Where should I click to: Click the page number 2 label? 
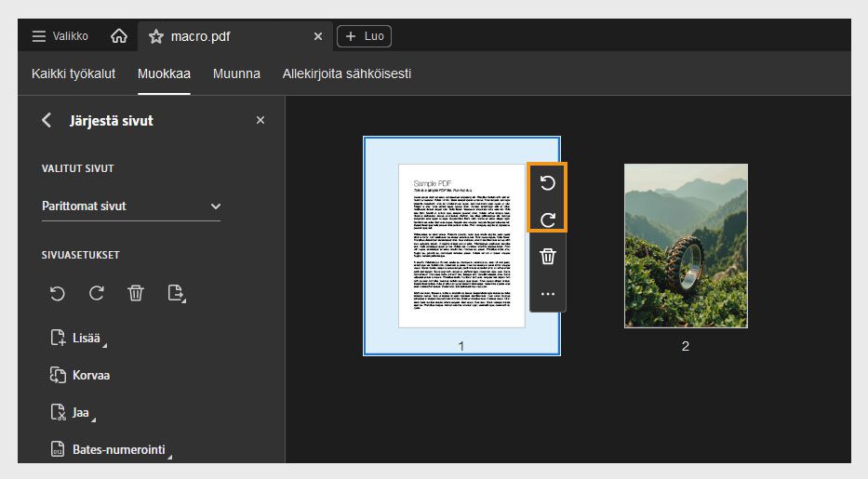[x=686, y=346]
